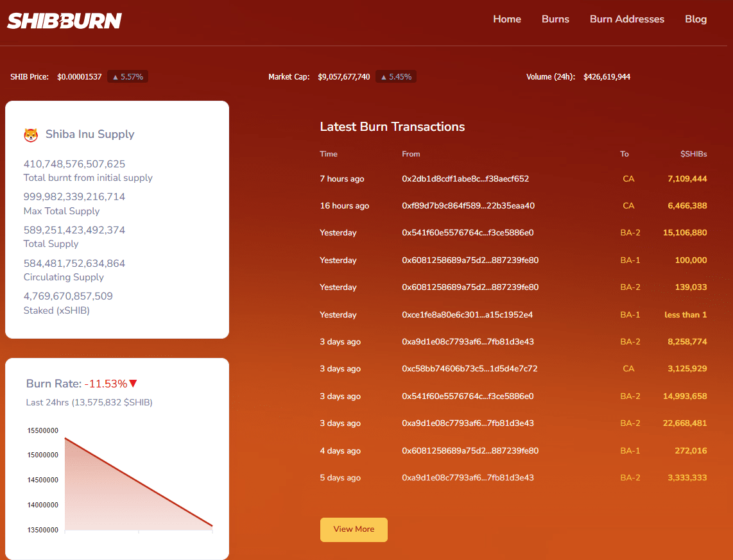Click the 16 hours ago timestamp
This screenshot has height=560, width=733.
point(345,205)
